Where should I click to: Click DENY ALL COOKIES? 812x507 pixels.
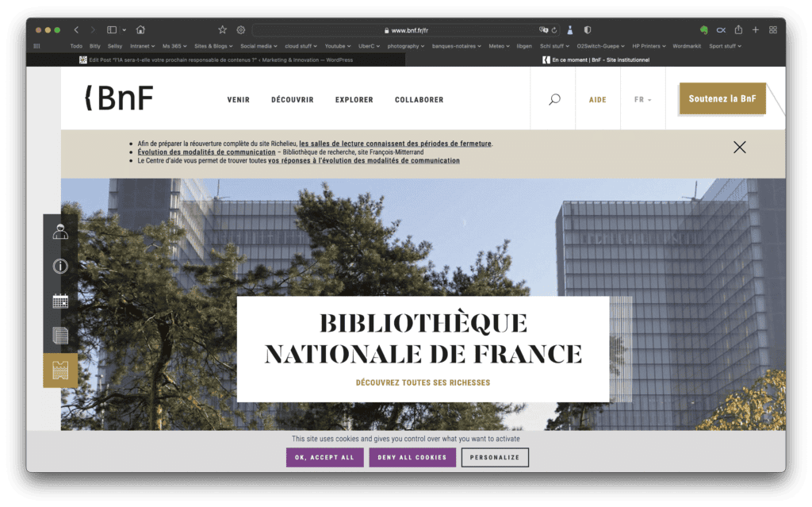[412, 457]
